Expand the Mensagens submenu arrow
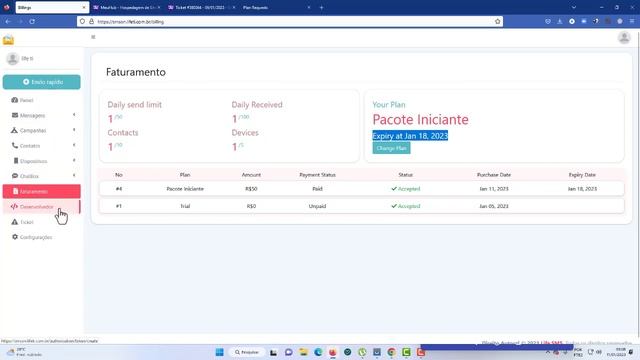The width and height of the screenshot is (640, 360). 74,115
